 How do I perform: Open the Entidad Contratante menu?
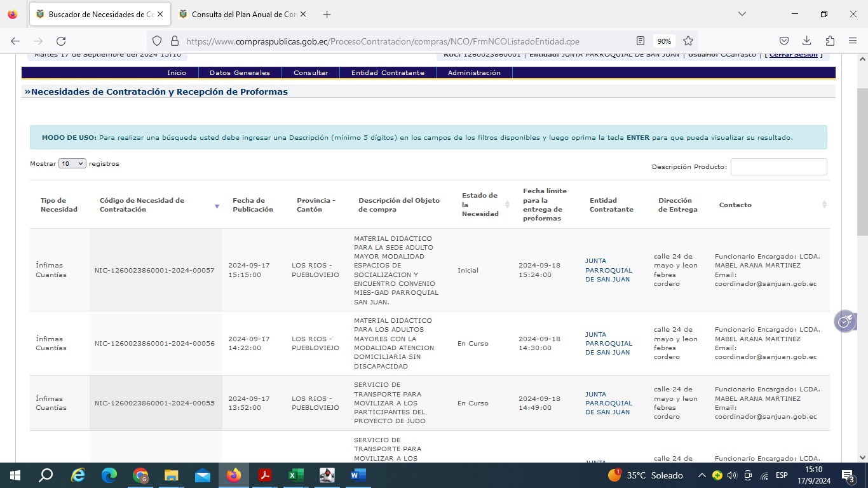click(388, 72)
